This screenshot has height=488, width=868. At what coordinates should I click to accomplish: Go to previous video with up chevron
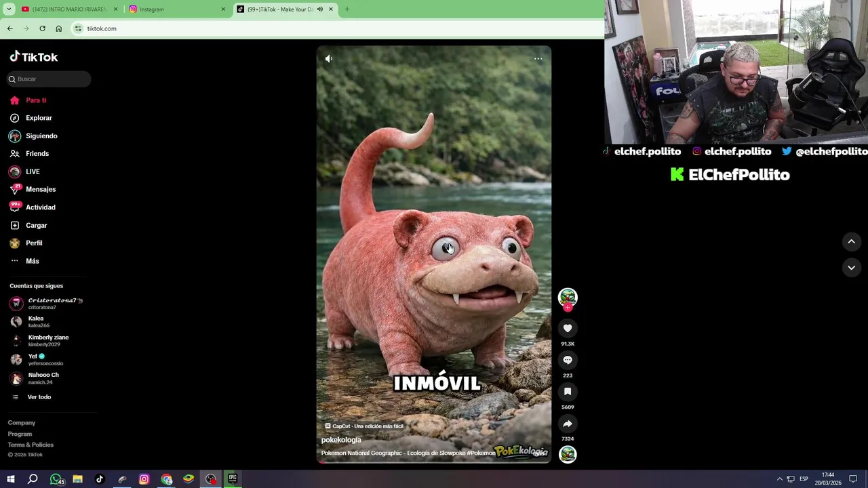click(852, 242)
